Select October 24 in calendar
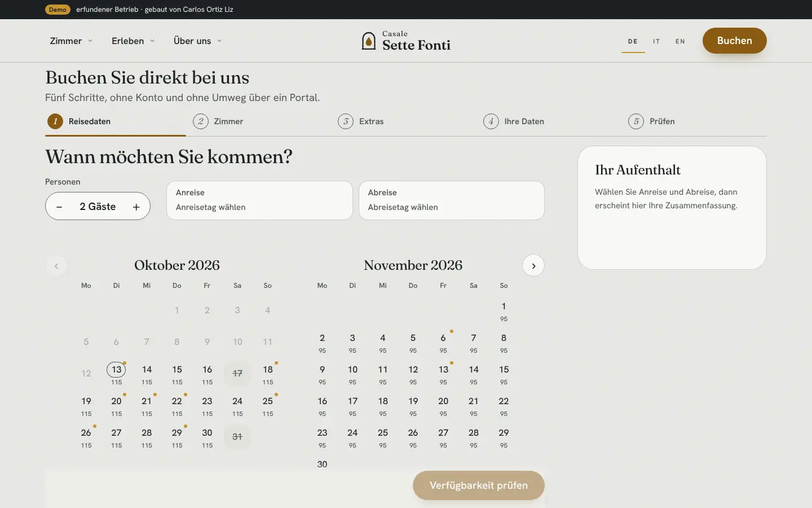This screenshot has width=812, height=508. point(237,405)
